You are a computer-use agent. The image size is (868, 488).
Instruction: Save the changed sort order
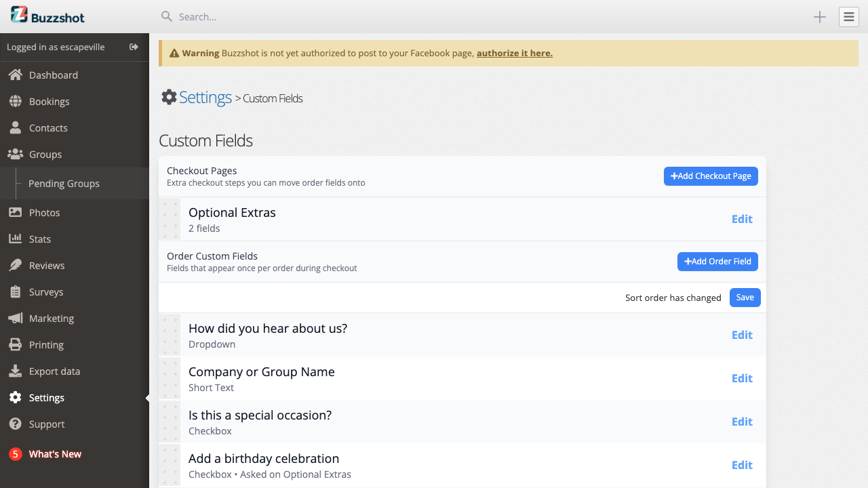pos(745,298)
